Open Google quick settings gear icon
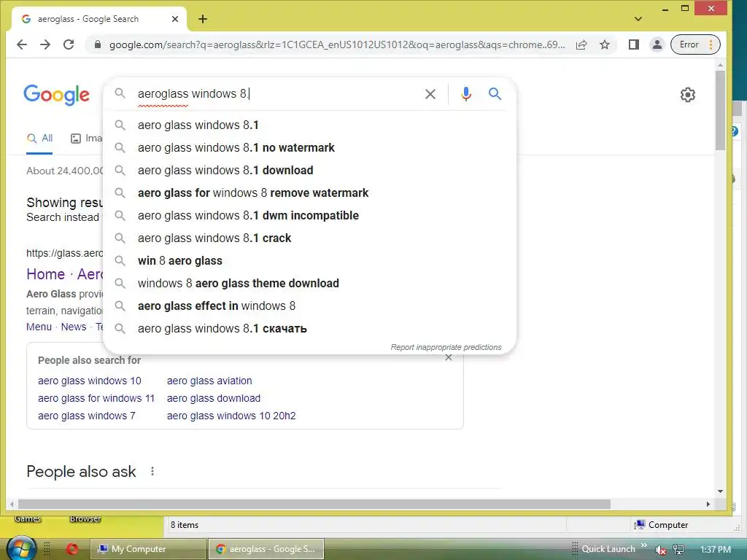747x560 pixels. tap(687, 95)
